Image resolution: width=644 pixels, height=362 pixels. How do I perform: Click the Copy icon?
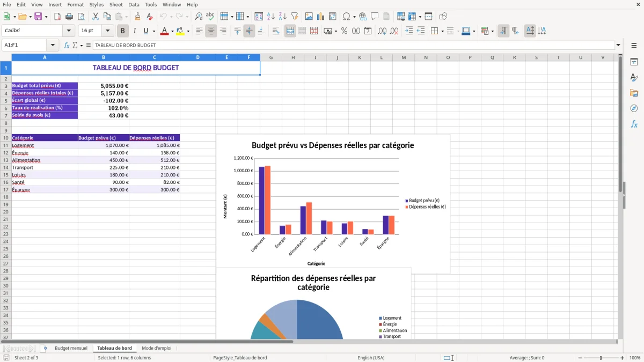coord(107,17)
